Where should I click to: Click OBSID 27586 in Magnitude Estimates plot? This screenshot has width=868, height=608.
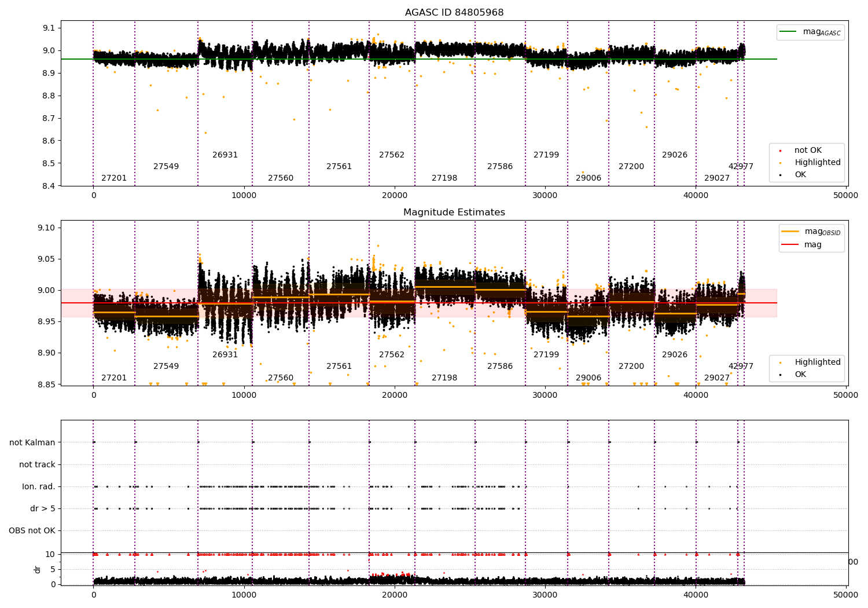click(500, 367)
